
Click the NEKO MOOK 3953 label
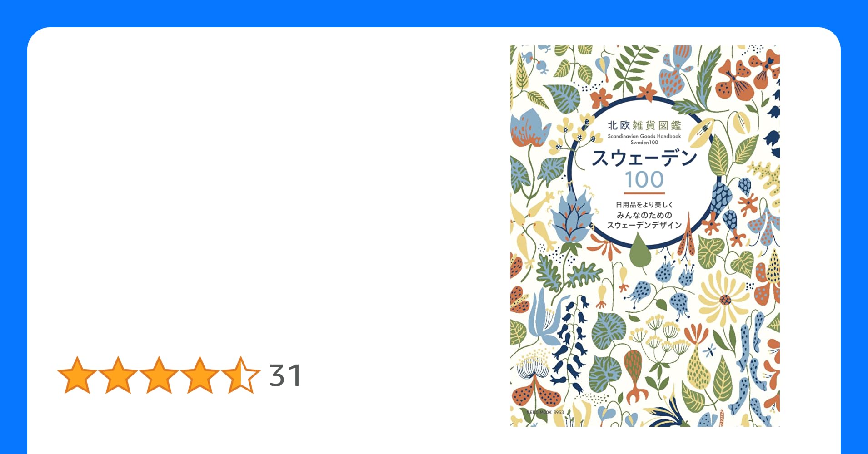click(545, 412)
